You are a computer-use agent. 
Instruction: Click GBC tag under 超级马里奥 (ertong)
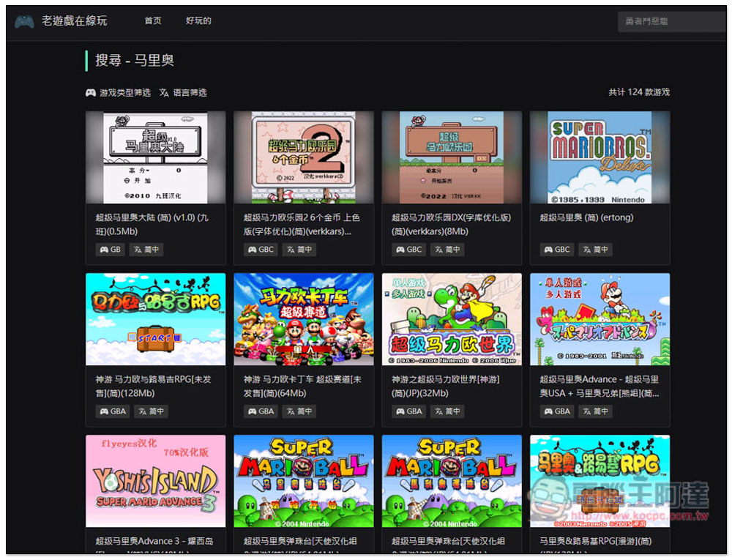[x=557, y=250]
